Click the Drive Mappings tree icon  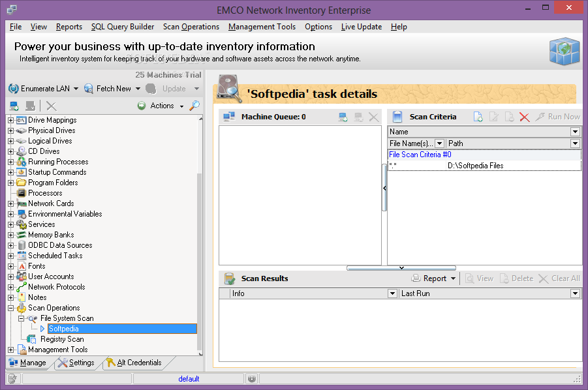pos(22,120)
